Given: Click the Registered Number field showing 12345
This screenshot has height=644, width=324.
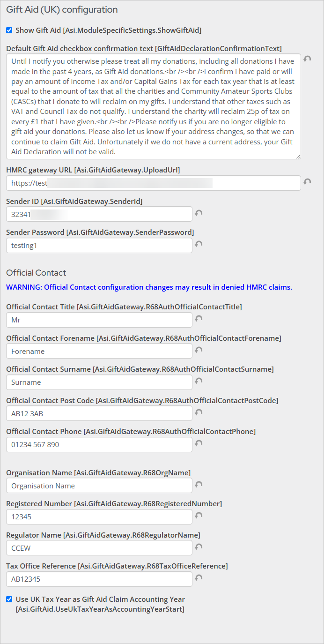Looking at the screenshot, I should tap(99, 517).
